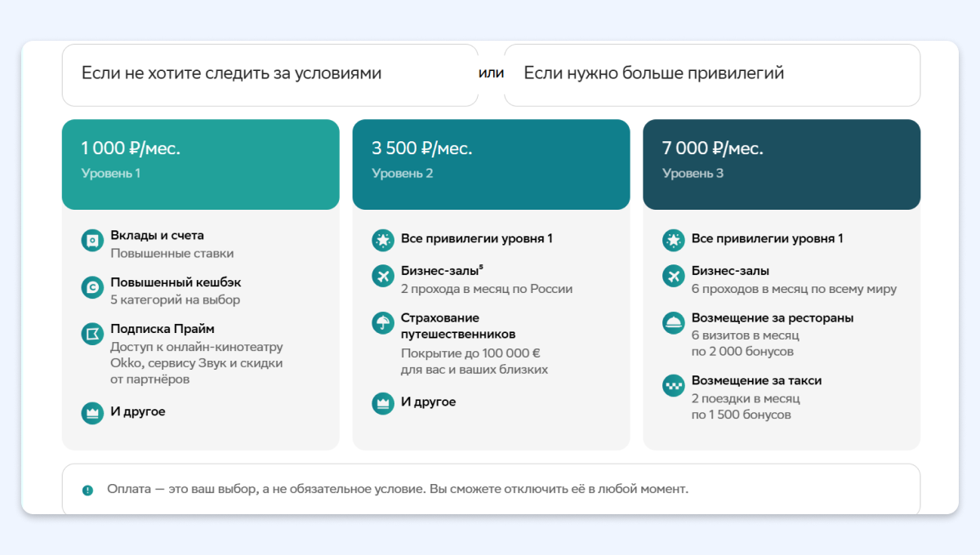Click the Вклады и счета heading
This screenshot has height=555, width=980.
(158, 236)
